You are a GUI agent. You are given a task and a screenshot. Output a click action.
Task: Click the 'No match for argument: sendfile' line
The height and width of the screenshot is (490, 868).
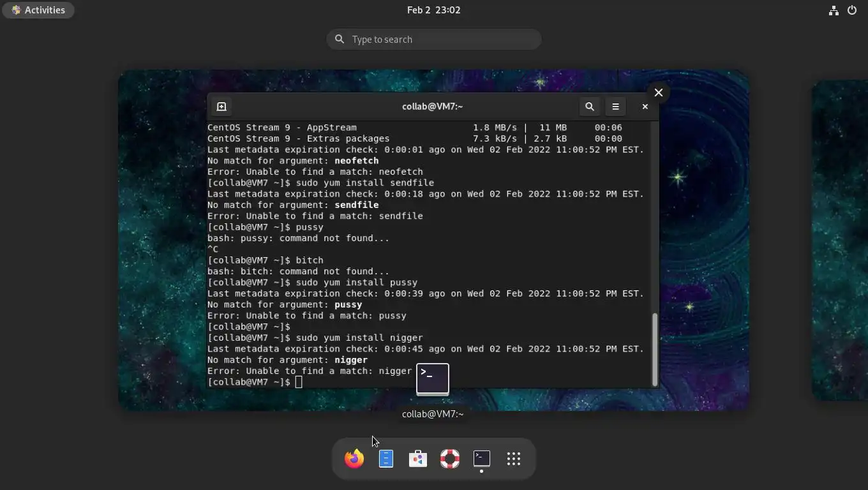tap(293, 205)
